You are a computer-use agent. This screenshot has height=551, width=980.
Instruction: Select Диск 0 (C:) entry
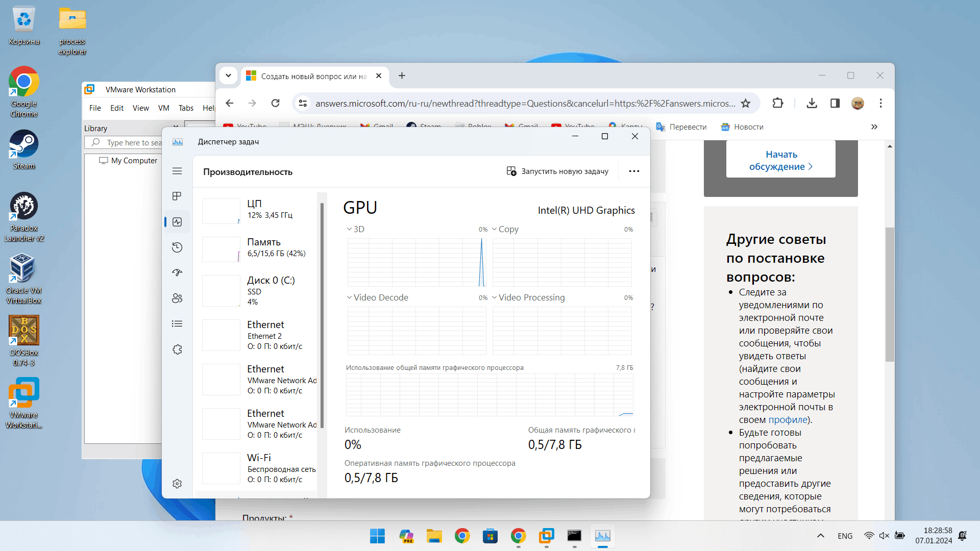point(259,290)
